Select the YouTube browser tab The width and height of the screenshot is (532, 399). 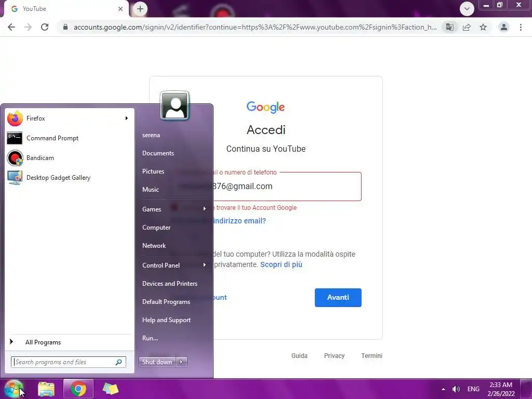(66, 9)
